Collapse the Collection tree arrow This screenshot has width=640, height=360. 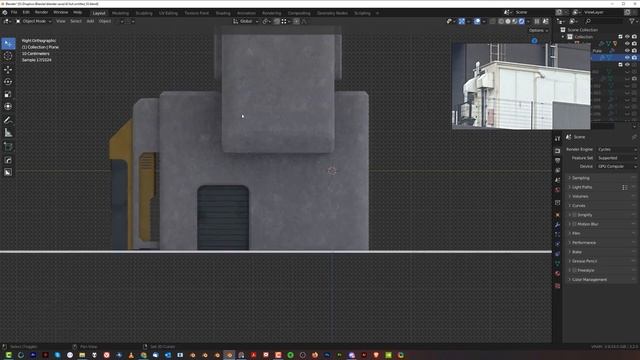(x=564, y=37)
